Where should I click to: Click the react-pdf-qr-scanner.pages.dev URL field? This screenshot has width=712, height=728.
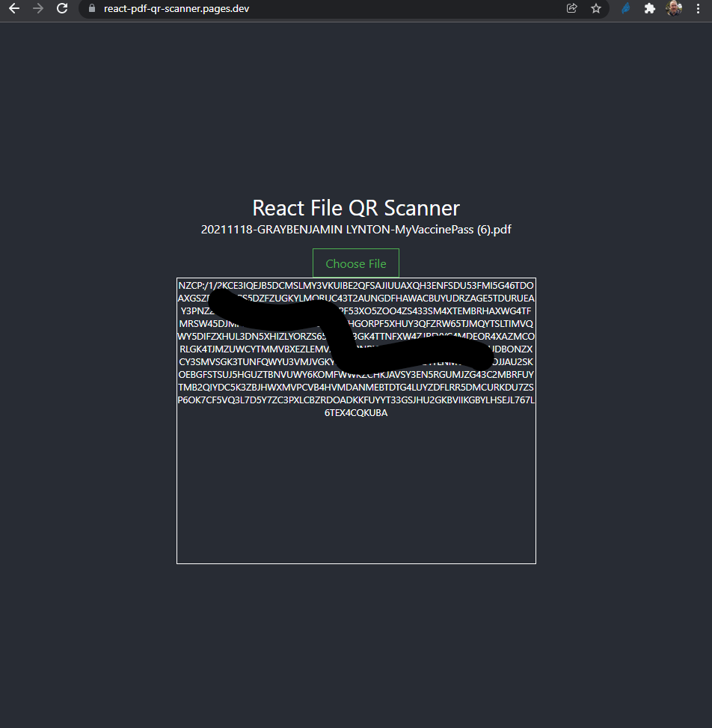299,9
